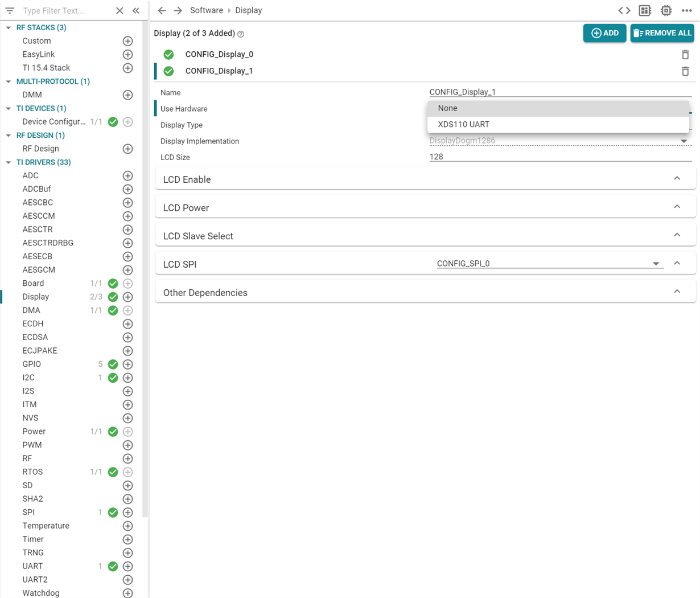700x598 pixels.
Task: Add the RF Design module
Action: pos(127,149)
